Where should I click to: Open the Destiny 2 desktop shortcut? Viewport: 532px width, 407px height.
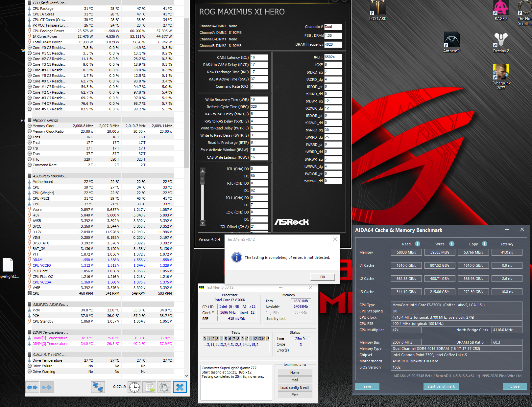tap(501, 42)
